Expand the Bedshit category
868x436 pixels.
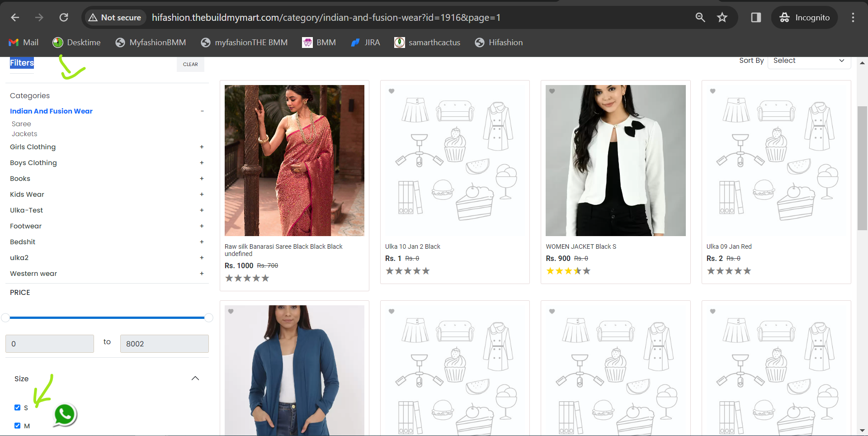coord(202,242)
